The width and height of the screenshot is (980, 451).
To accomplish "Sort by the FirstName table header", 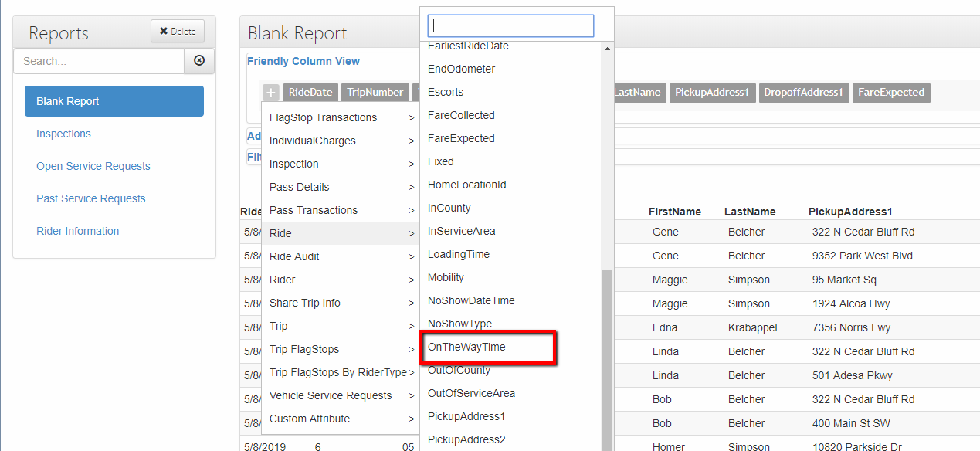I will [675, 212].
